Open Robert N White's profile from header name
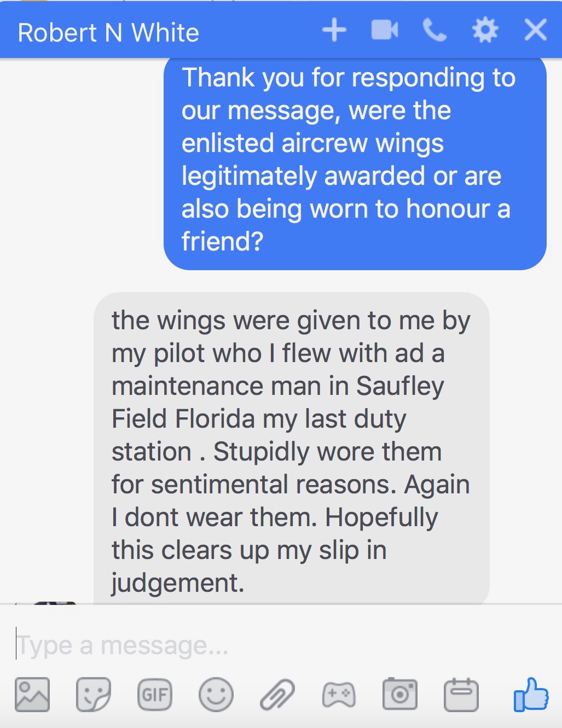Image resolution: width=562 pixels, height=728 pixels. [108, 33]
